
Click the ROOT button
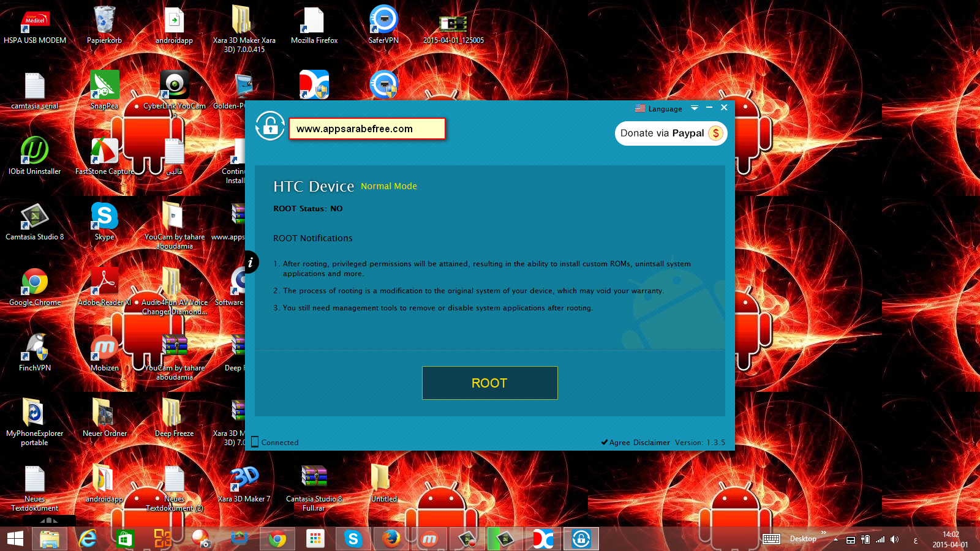[x=489, y=383]
